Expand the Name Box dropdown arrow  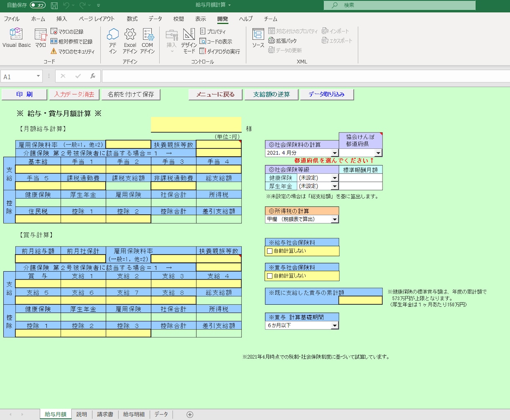pos(39,76)
